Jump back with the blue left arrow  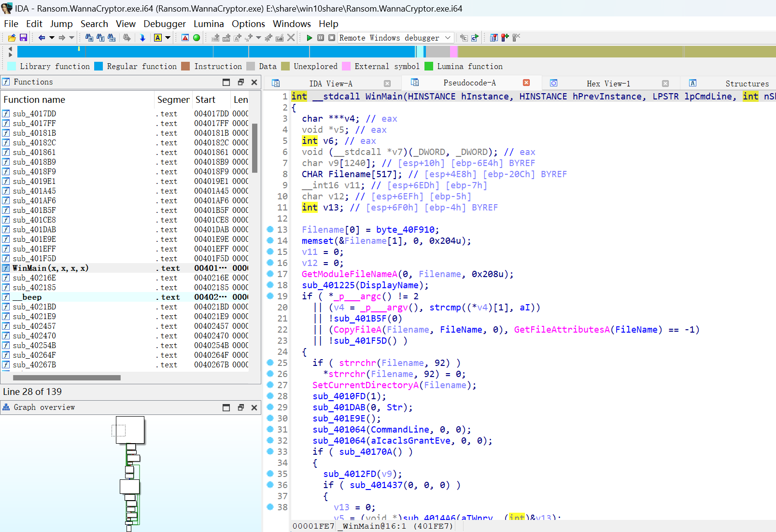(x=42, y=38)
